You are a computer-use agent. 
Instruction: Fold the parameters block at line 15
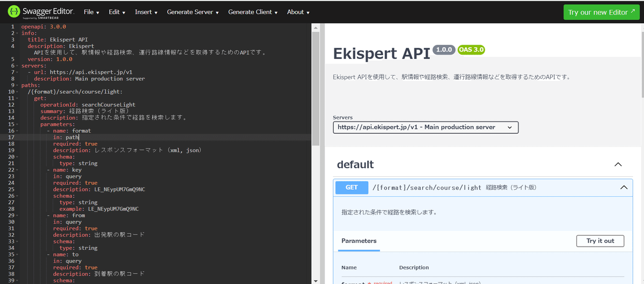18,124
